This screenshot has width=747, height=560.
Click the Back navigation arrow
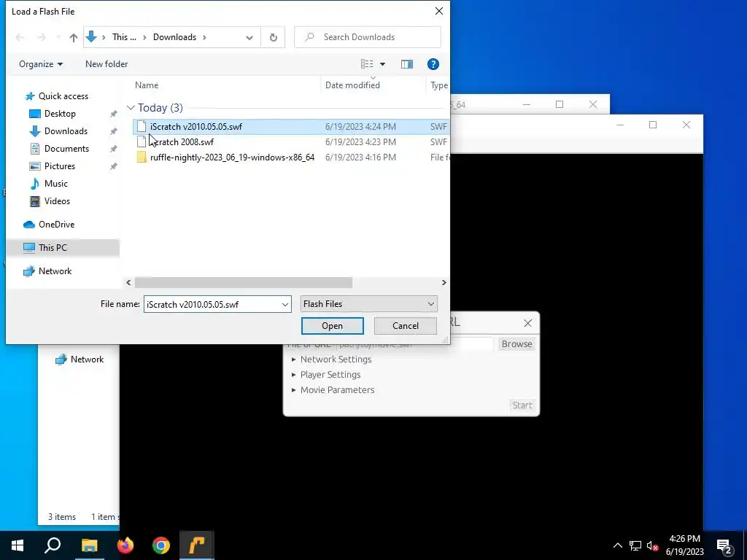(20, 37)
